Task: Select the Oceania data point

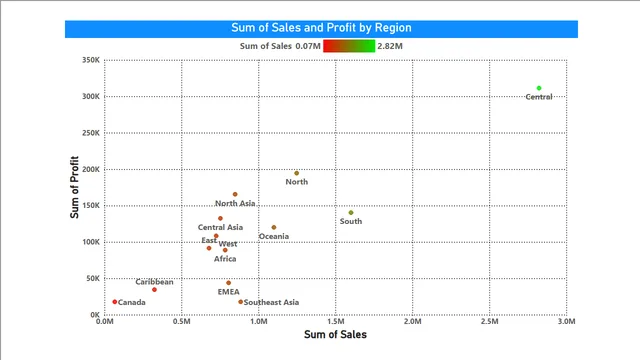Action: coord(274,227)
